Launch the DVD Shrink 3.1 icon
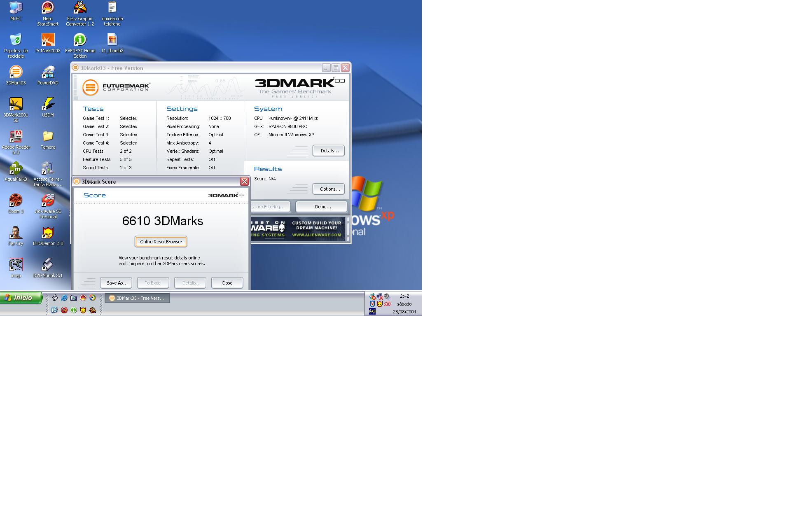Viewport: 799px width, 532px height. (x=48, y=265)
